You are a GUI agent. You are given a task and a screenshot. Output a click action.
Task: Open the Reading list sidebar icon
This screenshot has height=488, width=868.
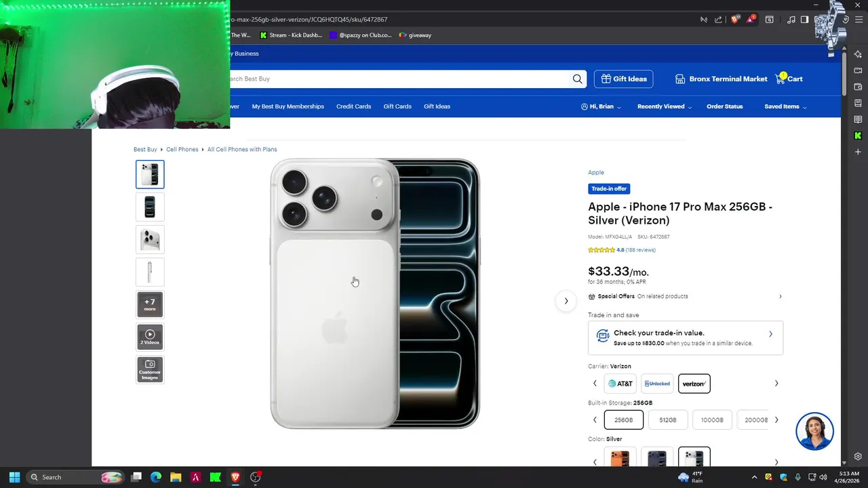(x=858, y=119)
